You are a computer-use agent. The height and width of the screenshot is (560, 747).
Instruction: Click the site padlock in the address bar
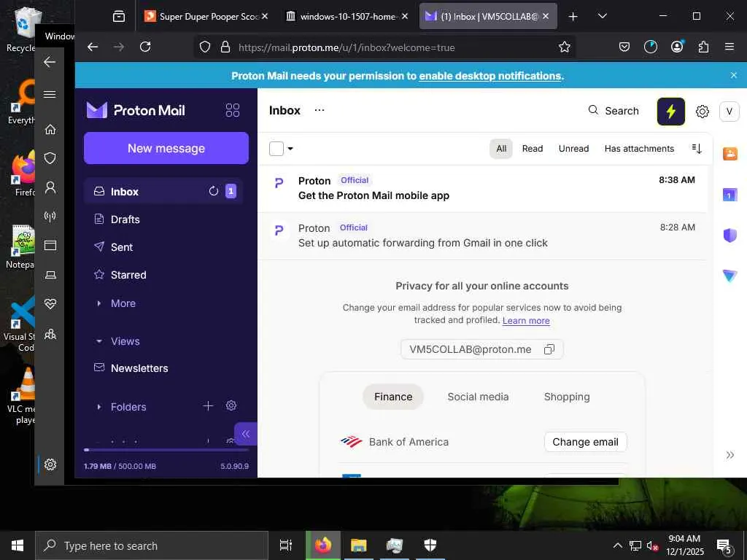225,47
